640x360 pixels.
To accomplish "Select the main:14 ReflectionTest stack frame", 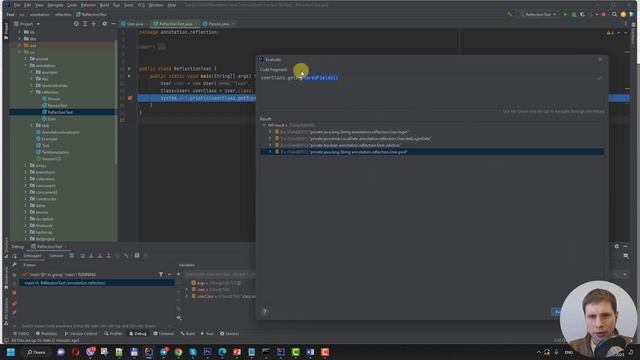I will click(98, 283).
